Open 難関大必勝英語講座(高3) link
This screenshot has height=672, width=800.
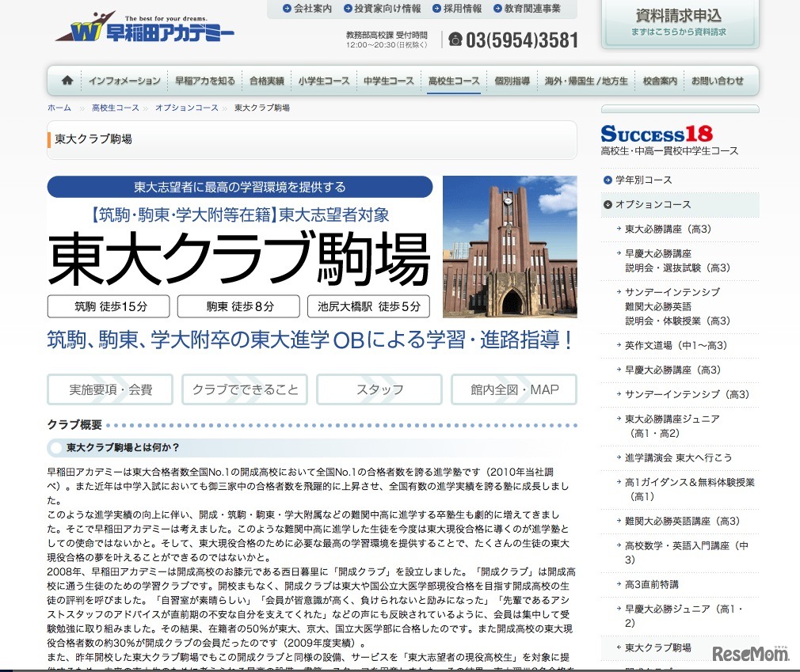coord(682,521)
